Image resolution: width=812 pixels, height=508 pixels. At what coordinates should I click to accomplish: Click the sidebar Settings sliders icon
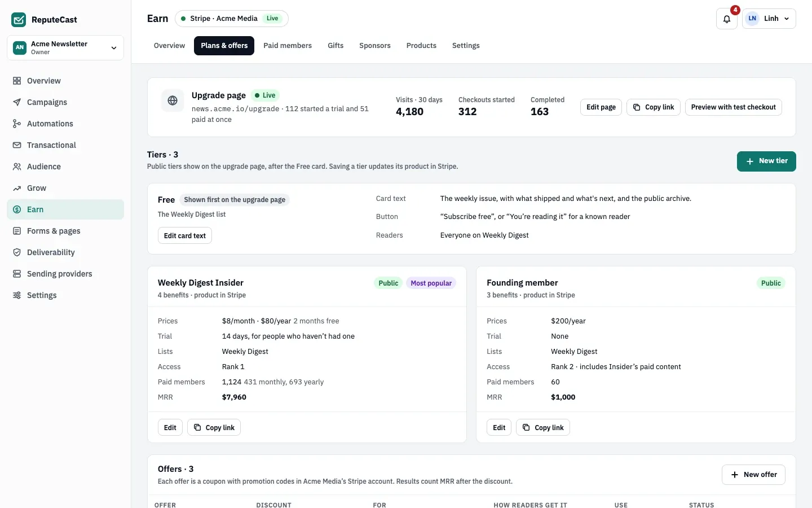(x=17, y=295)
